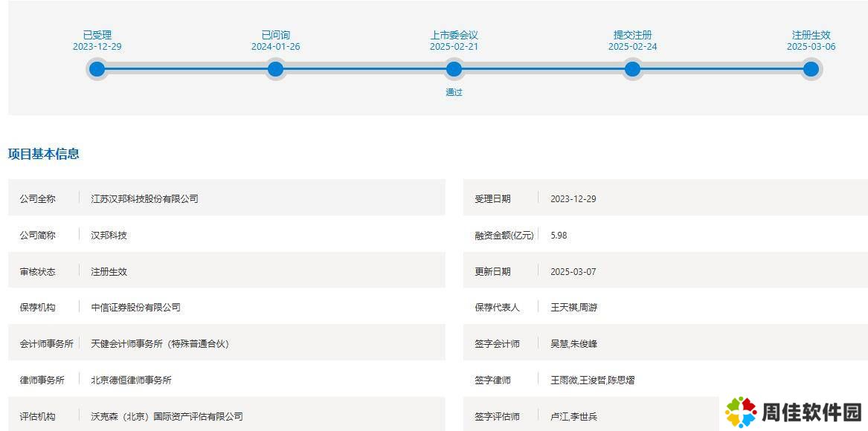Select the names in the 签字评估师 row
Image resolution: width=868 pixels, height=431 pixels.
(574, 417)
